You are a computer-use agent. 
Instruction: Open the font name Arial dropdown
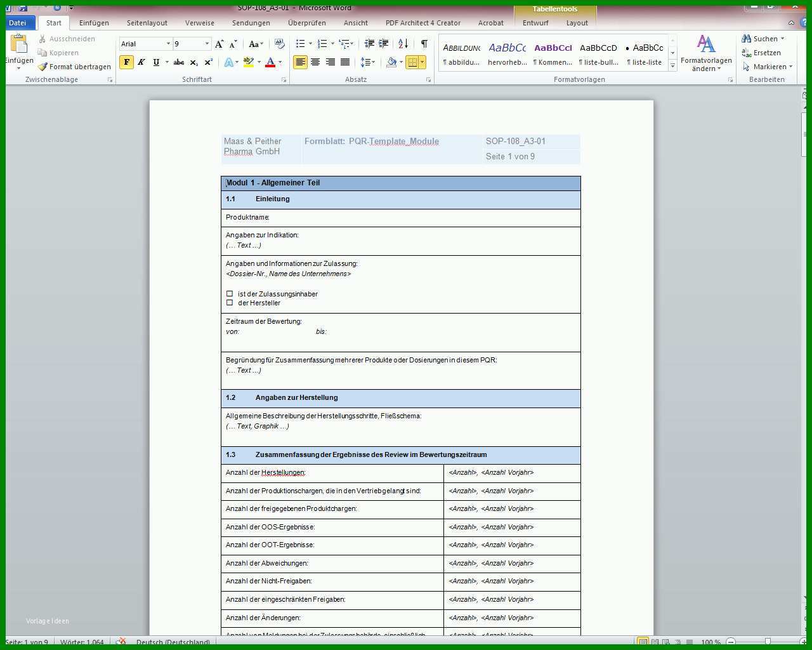pyautogui.click(x=168, y=44)
